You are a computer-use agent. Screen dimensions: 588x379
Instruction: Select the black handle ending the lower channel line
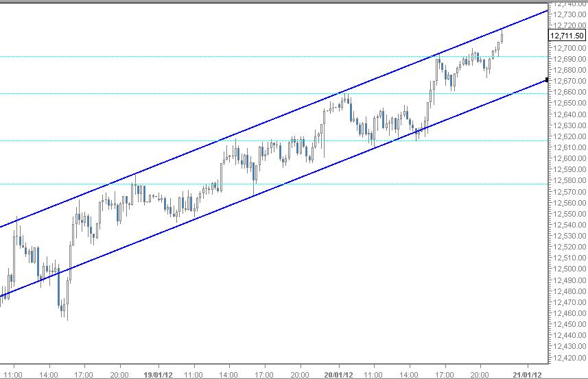point(547,80)
